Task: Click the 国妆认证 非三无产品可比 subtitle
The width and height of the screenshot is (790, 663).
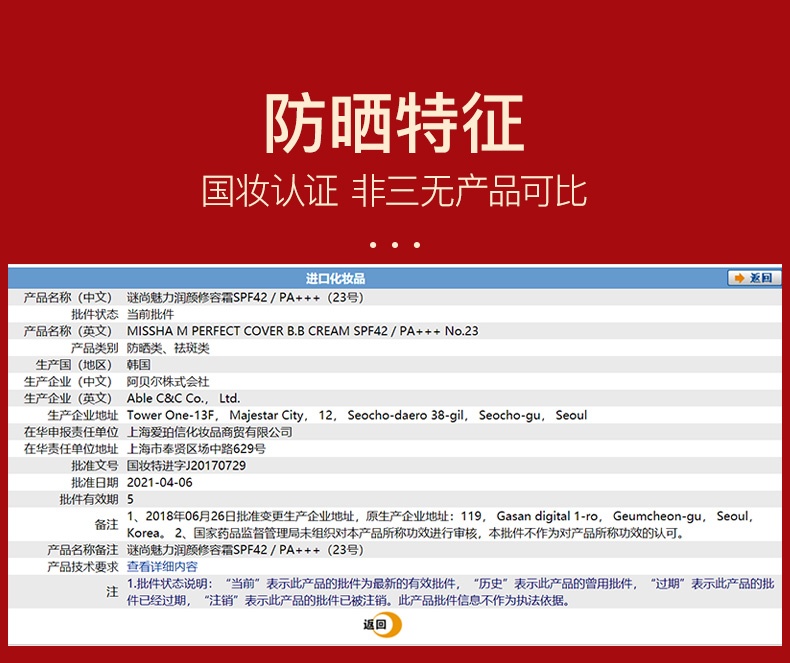Action: click(394, 191)
